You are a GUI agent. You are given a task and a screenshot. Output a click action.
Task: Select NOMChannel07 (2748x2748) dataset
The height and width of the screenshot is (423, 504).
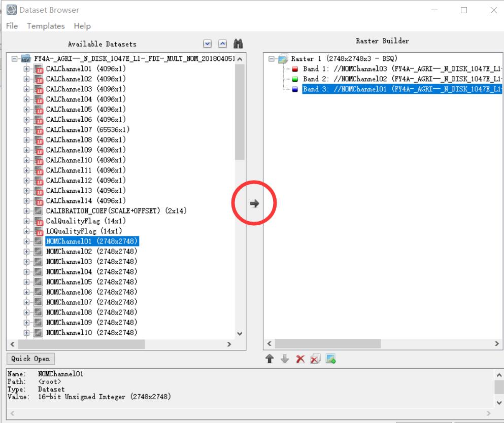[91, 302]
